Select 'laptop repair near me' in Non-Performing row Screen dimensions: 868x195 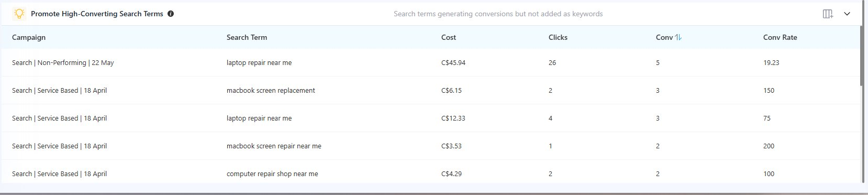coord(259,62)
